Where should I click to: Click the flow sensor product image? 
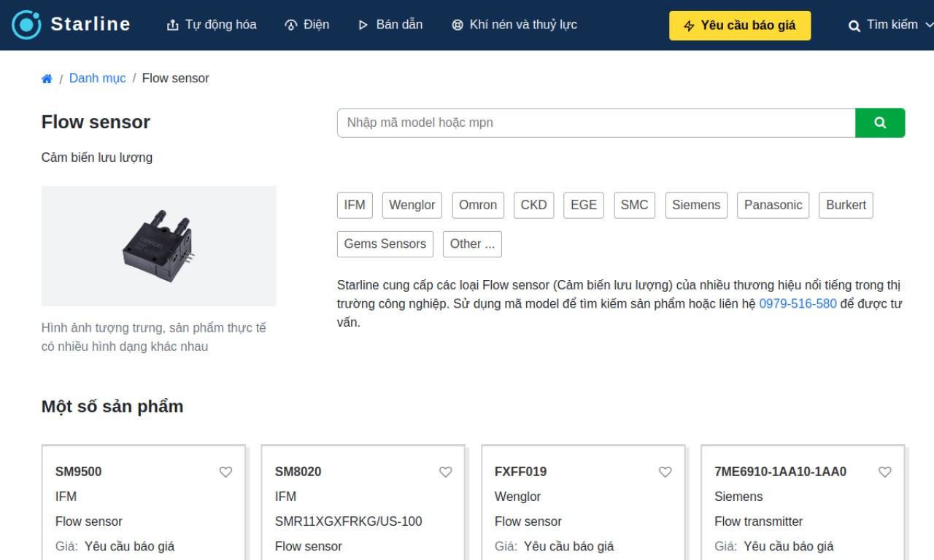click(x=158, y=246)
